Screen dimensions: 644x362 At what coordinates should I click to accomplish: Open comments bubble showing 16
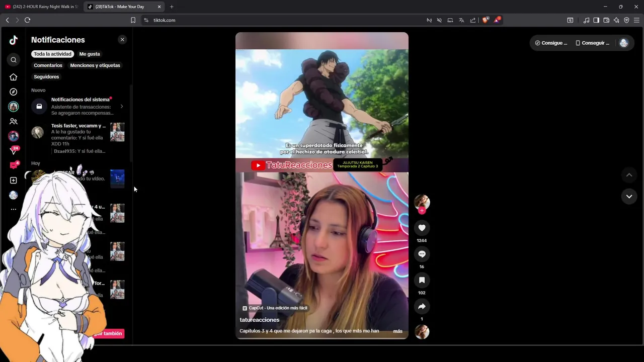tap(422, 254)
